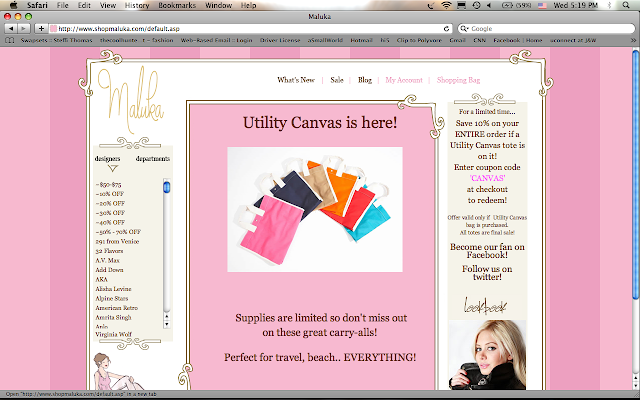Open the Bluetooth menu icon
The height and width of the screenshot is (400, 640).
tap(610, 5)
